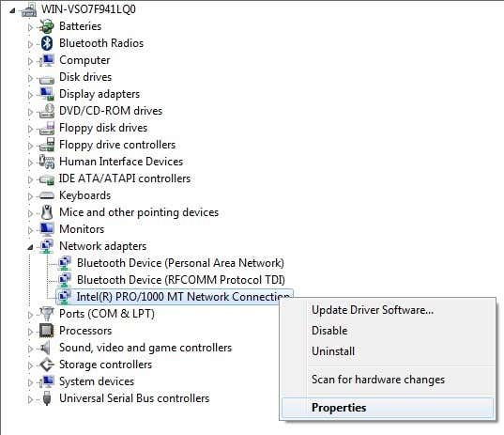Click the Computer category icon
Screen dimensions: 504x435
click(47, 60)
